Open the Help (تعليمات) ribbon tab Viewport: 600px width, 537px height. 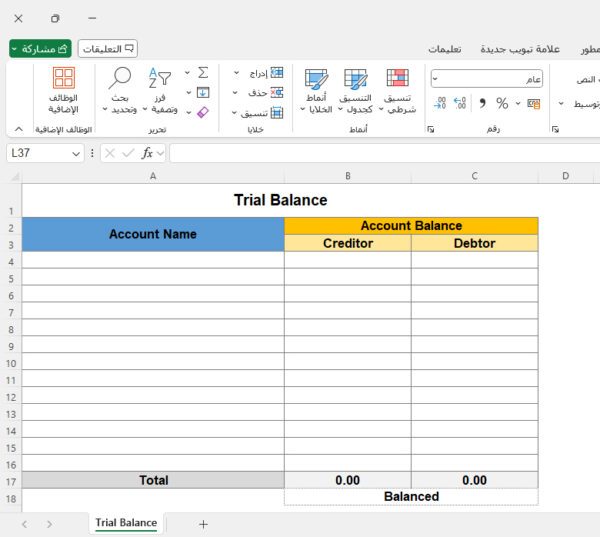click(x=444, y=49)
